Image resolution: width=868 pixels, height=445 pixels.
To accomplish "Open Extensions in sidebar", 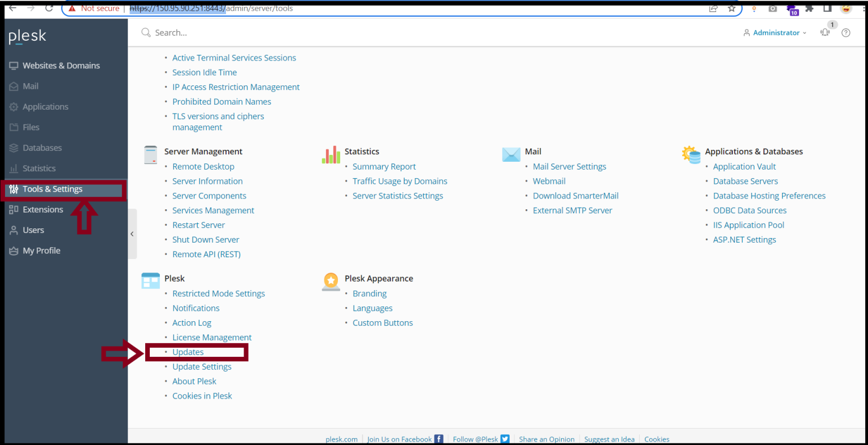I will [43, 210].
